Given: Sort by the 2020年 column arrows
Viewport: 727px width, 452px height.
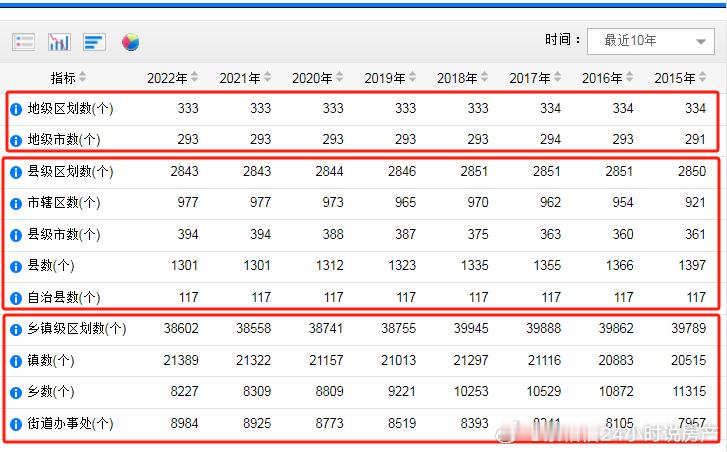Looking at the screenshot, I should tap(339, 77).
